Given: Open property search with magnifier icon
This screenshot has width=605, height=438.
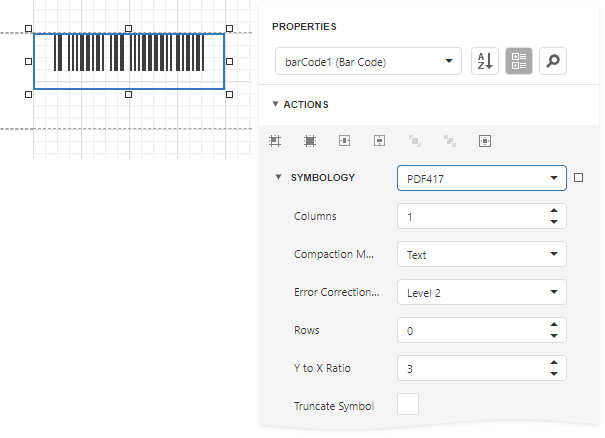Looking at the screenshot, I should [x=553, y=62].
